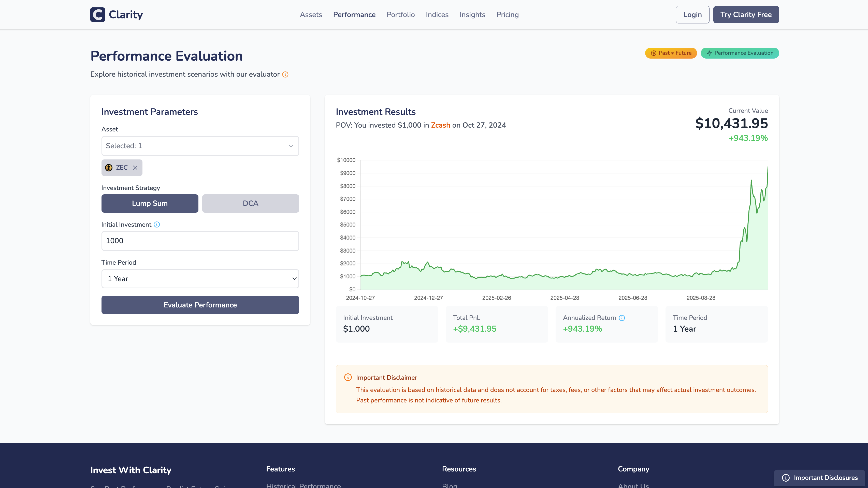The width and height of the screenshot is (868, 488).
Task: Open the Pricing page
Action: click(507, 15)
